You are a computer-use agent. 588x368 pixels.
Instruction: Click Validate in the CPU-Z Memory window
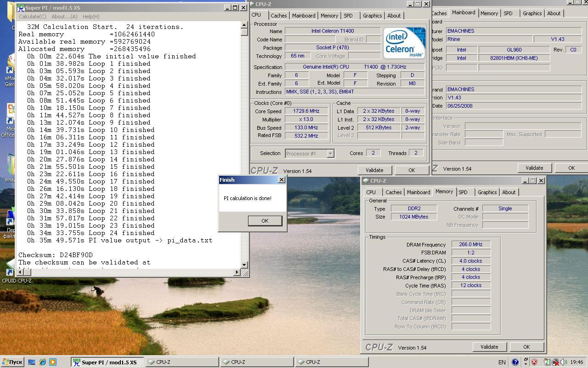pyautogui.click(x=489, y=347)
